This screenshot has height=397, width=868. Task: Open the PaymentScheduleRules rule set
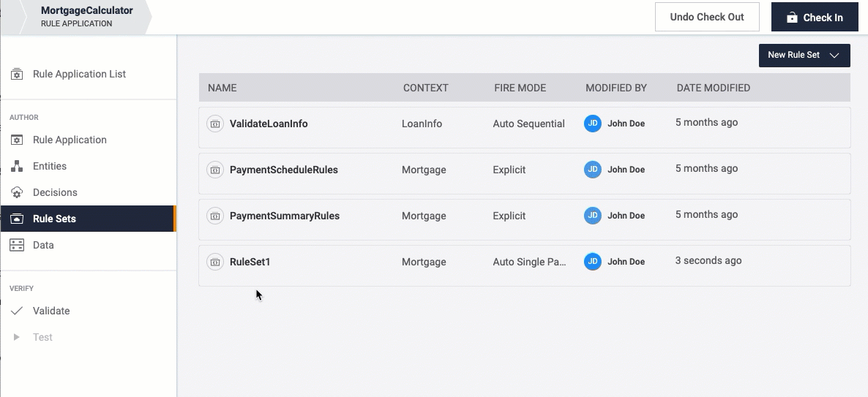(283, 170)
